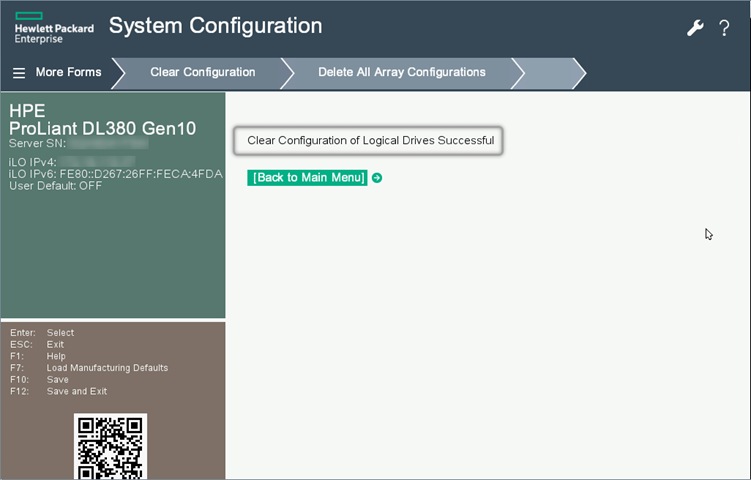Viewport: 751px width, 480px height.
Task: Open the More Forms menu label
Action: [68, 72]
